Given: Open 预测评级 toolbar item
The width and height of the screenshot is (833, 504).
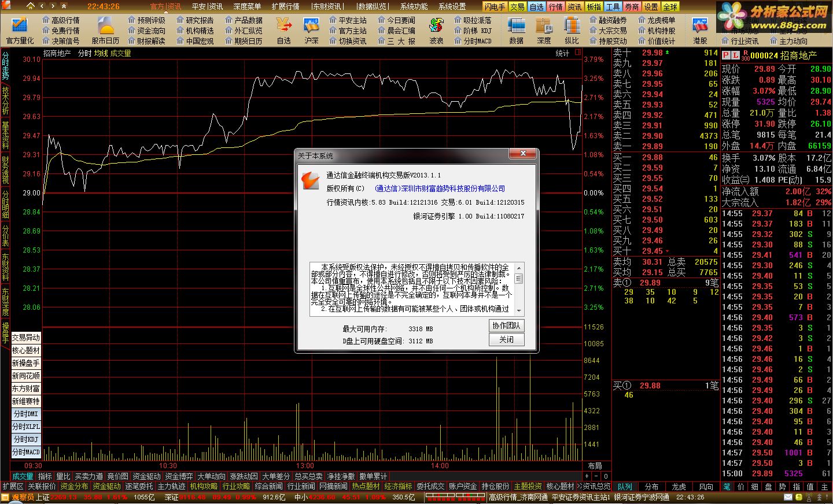Looking at the screenshot, I should click(x=147, y=20).
